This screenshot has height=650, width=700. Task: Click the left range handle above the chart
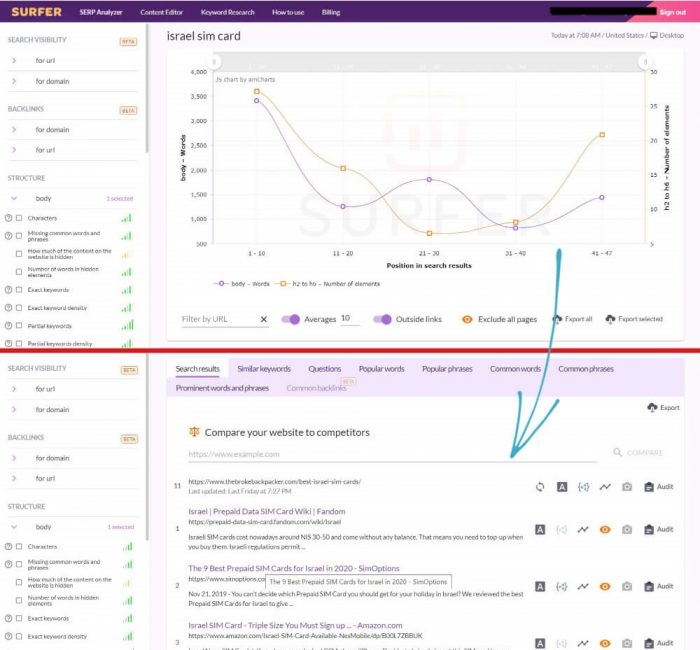point(214,61)
